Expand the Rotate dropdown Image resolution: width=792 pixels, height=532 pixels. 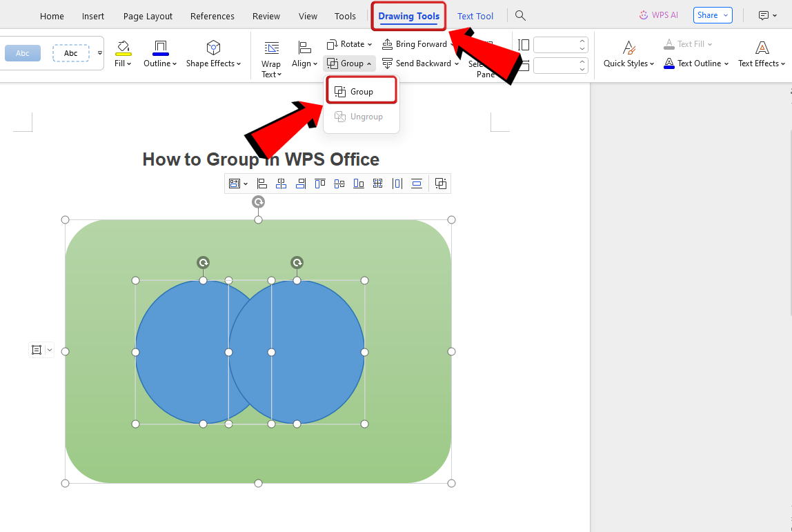tap(370, 44)
